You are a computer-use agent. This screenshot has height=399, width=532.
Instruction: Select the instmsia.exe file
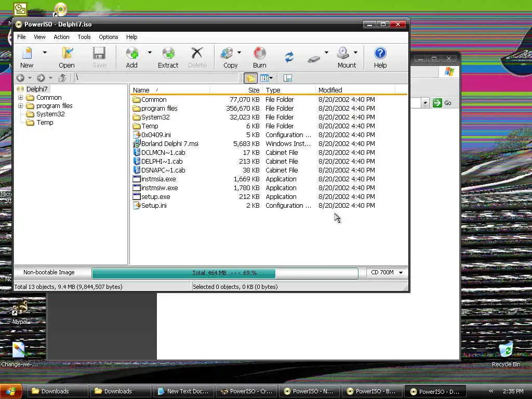tap(158, 179)
